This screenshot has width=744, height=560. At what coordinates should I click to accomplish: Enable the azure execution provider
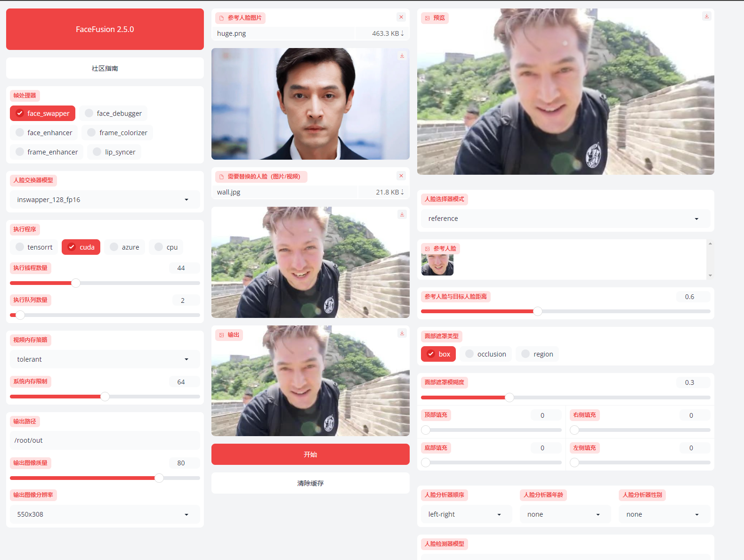click(125, 247)
